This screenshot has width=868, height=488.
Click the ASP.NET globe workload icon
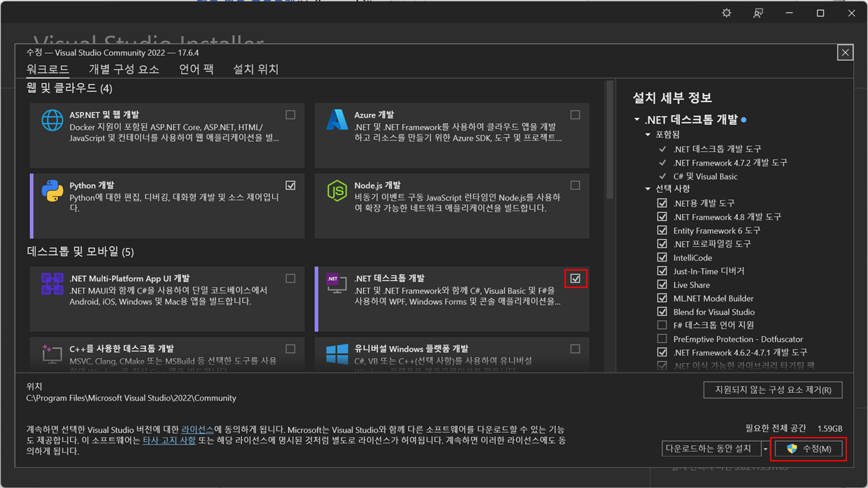click(52, 120)
